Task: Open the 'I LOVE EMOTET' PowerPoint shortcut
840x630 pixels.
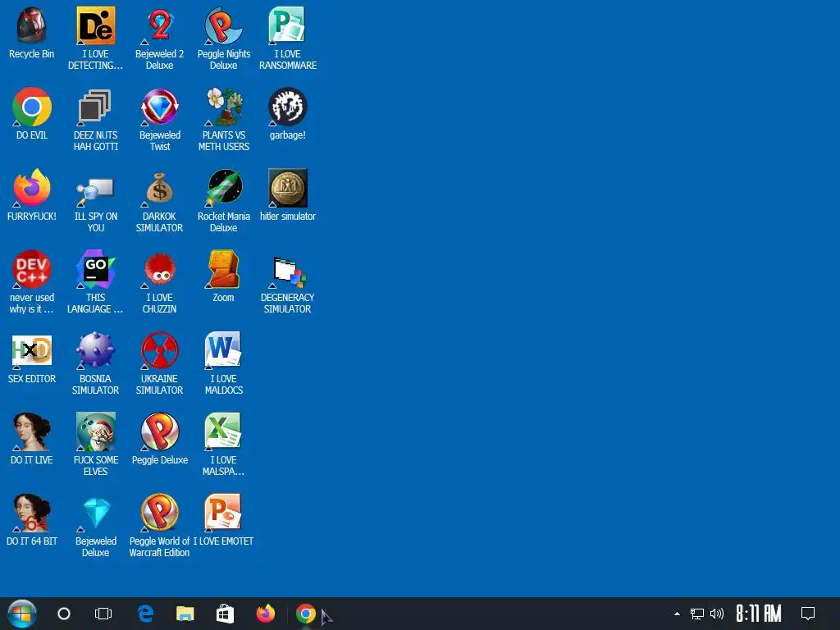Action: pyautogui.click(x=223, y=513)
